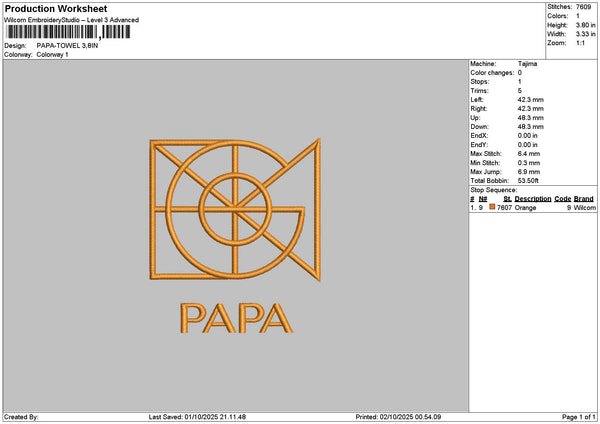This screenshot has width=600, height=424.
Task: Click the barcode image in the header
Action: [x=68, y=32]
